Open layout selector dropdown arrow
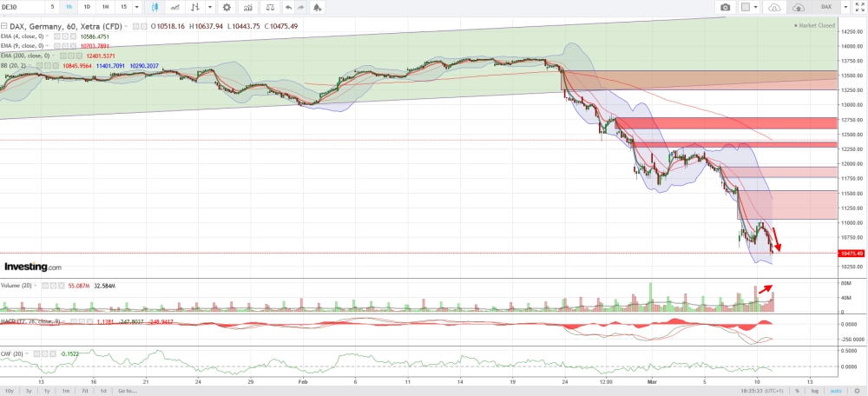The height and width of the screenshot is (396, 868). click(x=756, y=7)
